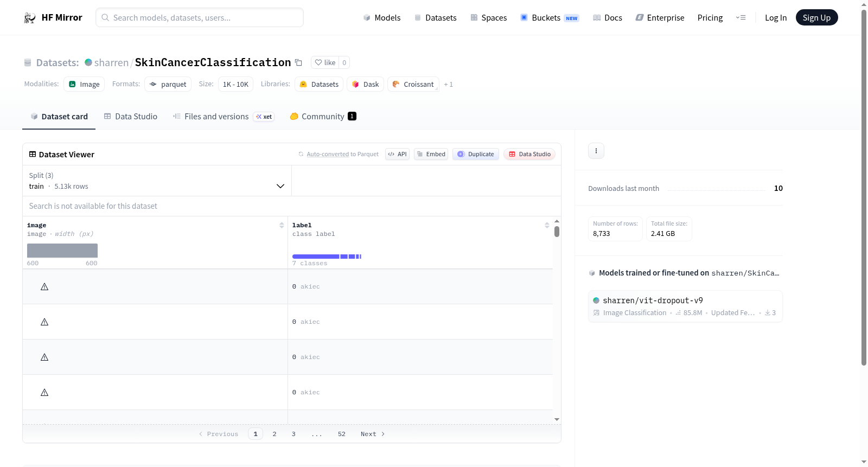Click the warning icon in the second akiec row

click(x=44, y=322)
